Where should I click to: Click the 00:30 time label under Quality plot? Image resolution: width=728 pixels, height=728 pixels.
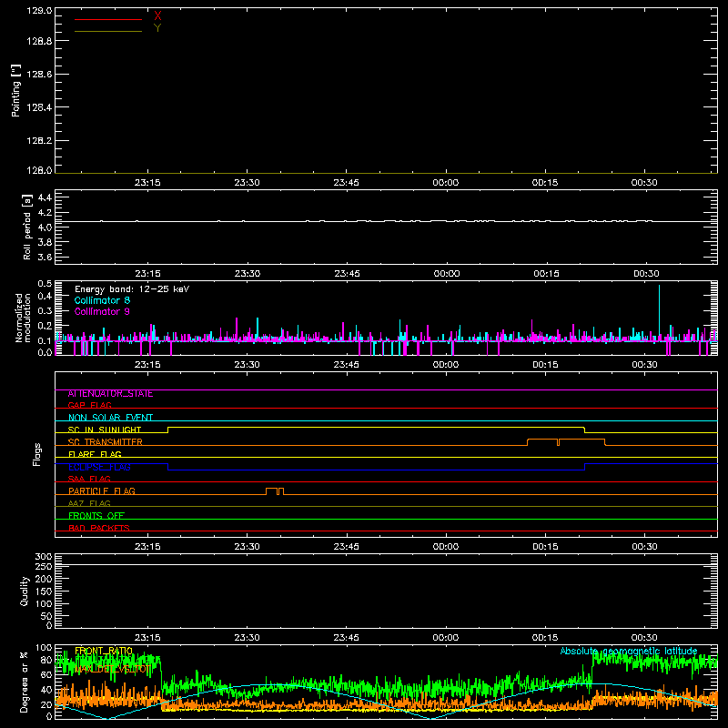pyautogui.click(x=644, y=638)
